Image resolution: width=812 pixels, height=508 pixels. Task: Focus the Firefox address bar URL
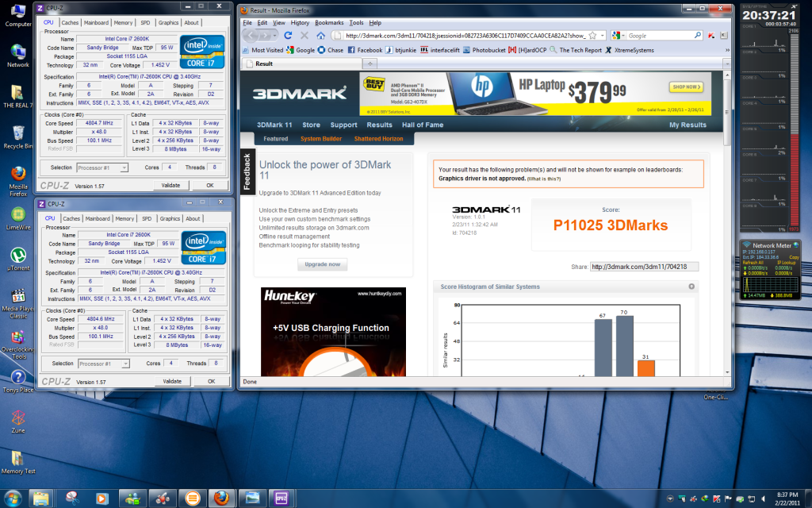click(465, 35)
